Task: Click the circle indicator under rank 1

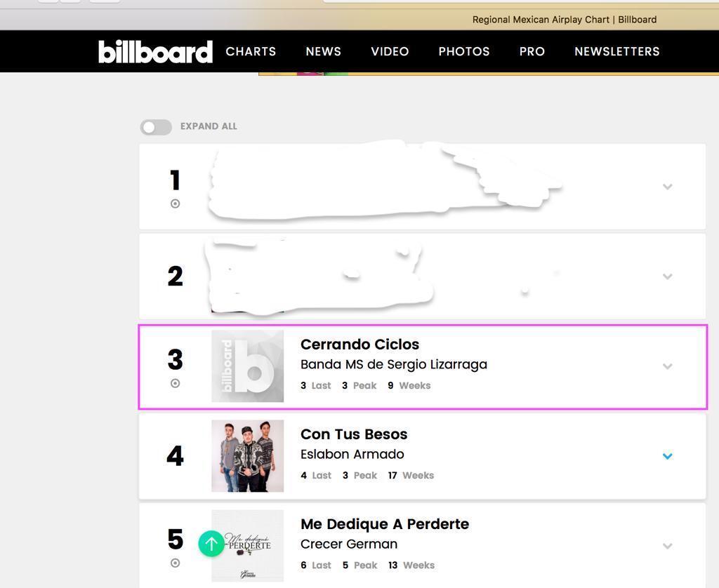Action: coord(175,203)
